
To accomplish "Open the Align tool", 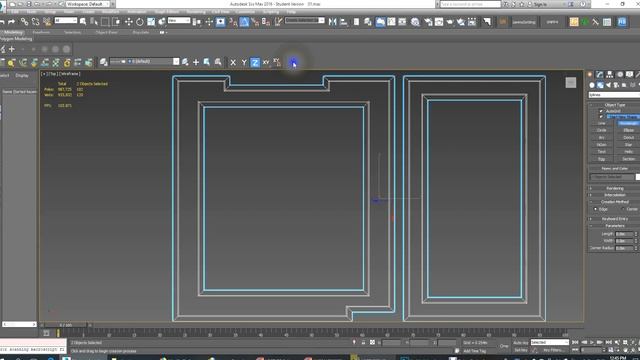I will pyautogui.click(x=344, y=22).
